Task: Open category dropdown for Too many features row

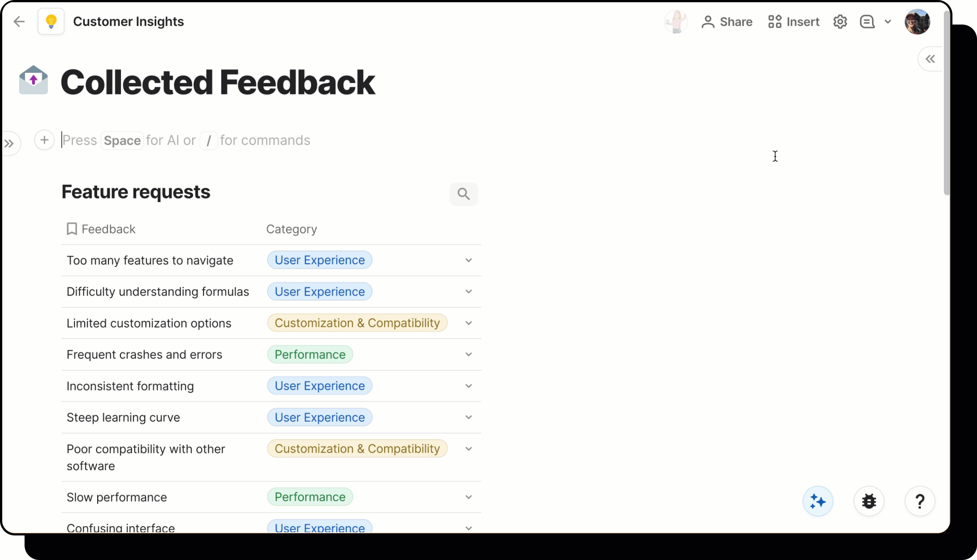Action: point(469,260)
